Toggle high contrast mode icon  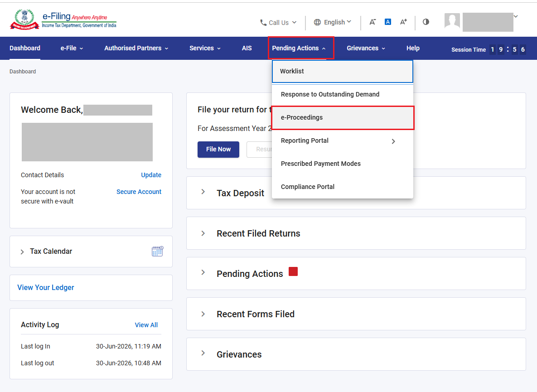426,22
